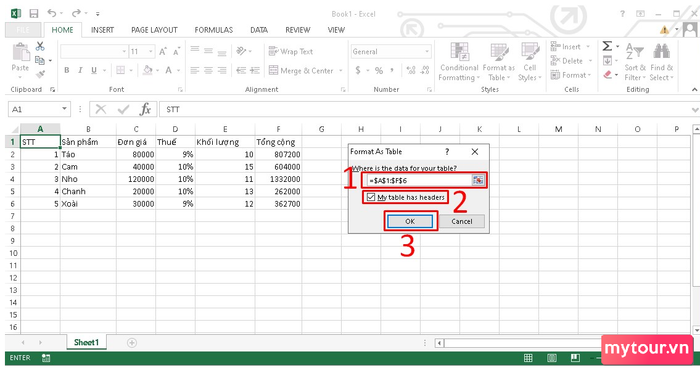Open Find & Select binoculars menu
This screenshot has height=373, width=700.
point(661,62)
